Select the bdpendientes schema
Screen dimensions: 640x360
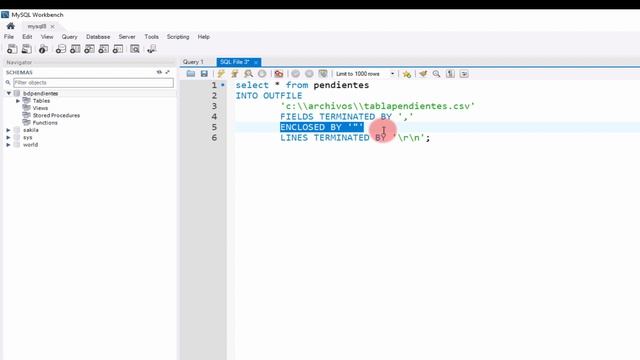click(x=40, y=93)
